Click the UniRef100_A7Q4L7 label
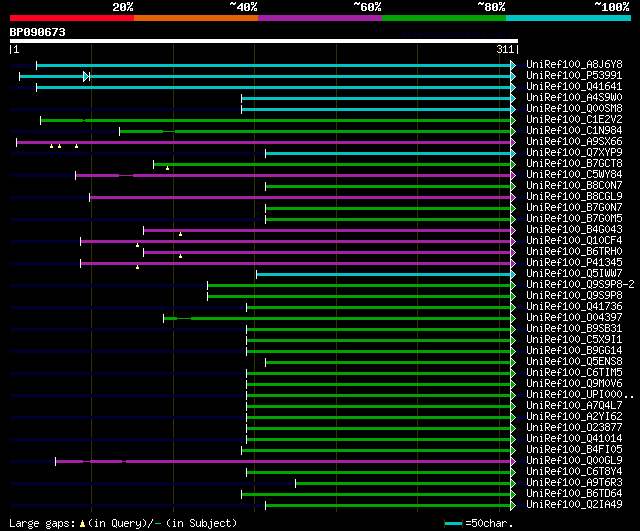Image resolution: width=640 pixels, height=531 pixels. pos(574,406)
